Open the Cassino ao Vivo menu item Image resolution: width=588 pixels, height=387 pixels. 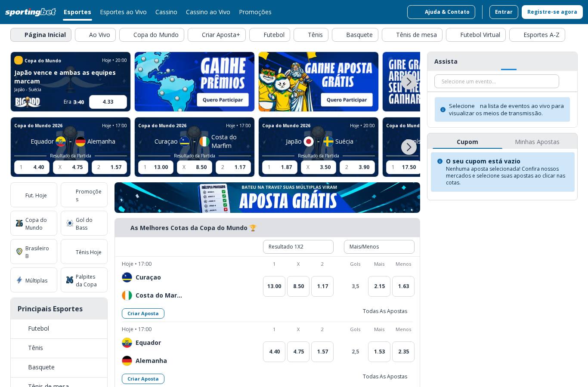tap(208, 12)
